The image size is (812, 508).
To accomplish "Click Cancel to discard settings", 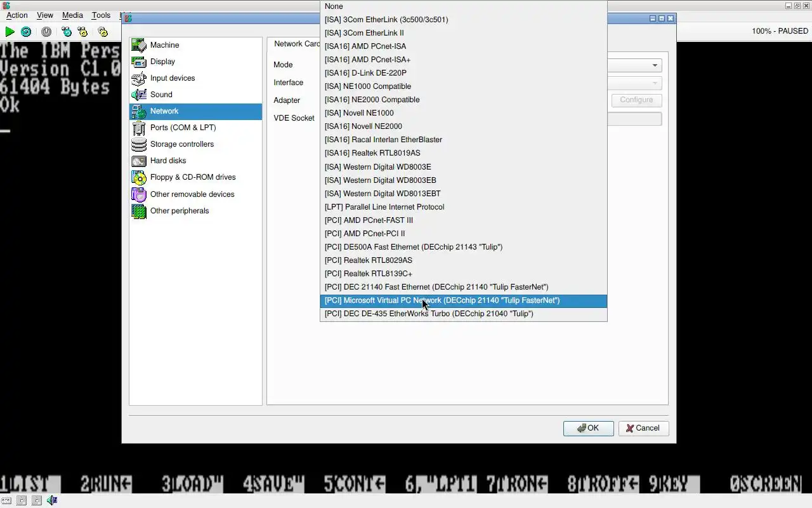I will [x=643, y=429].
